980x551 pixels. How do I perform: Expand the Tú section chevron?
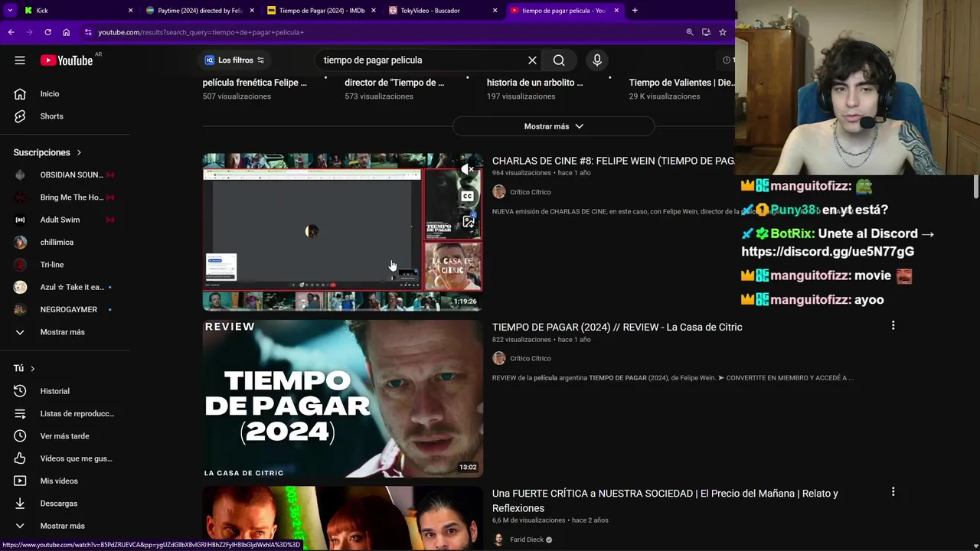pos(32,368)
